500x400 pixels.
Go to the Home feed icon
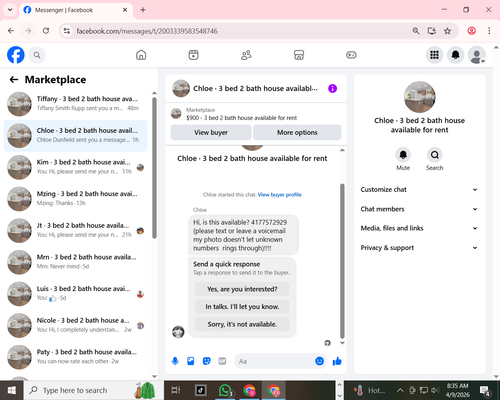coord(141,55)
